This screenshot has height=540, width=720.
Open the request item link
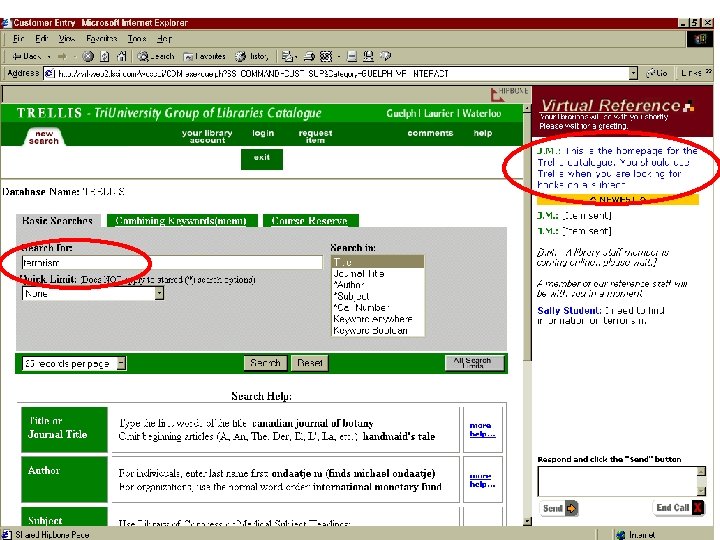(x=315, y=136)
